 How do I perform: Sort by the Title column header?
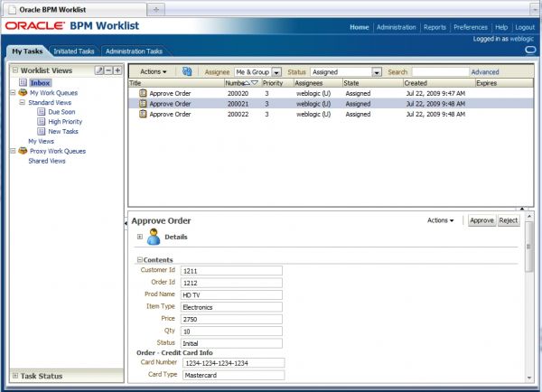tap(176, 83)
